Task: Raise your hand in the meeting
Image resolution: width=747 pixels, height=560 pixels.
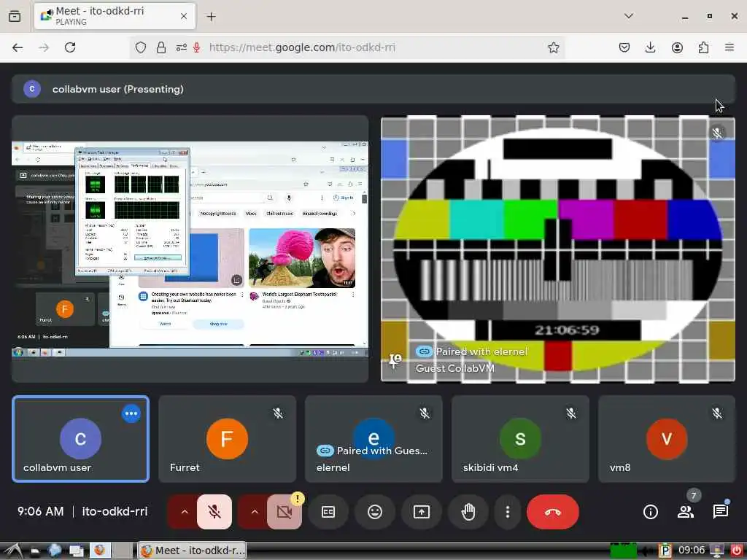Action: coord(468,512)
